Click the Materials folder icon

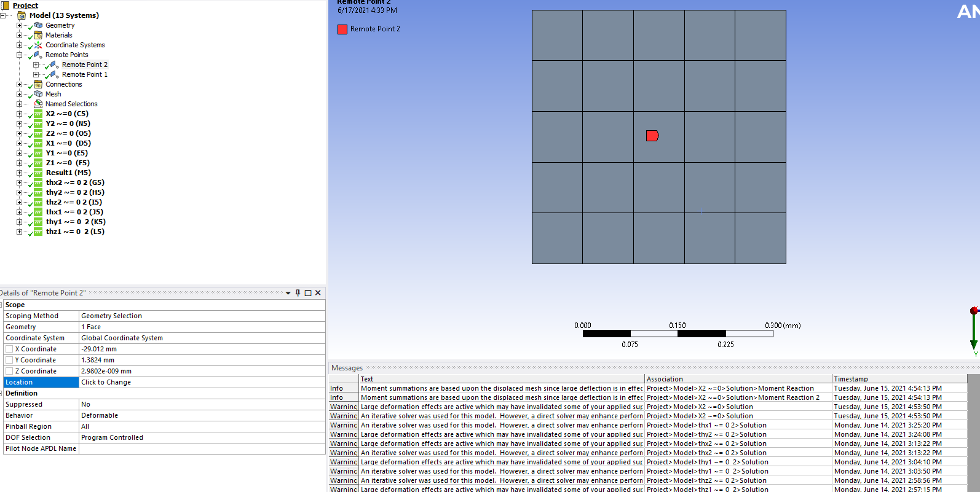point(38,35)
